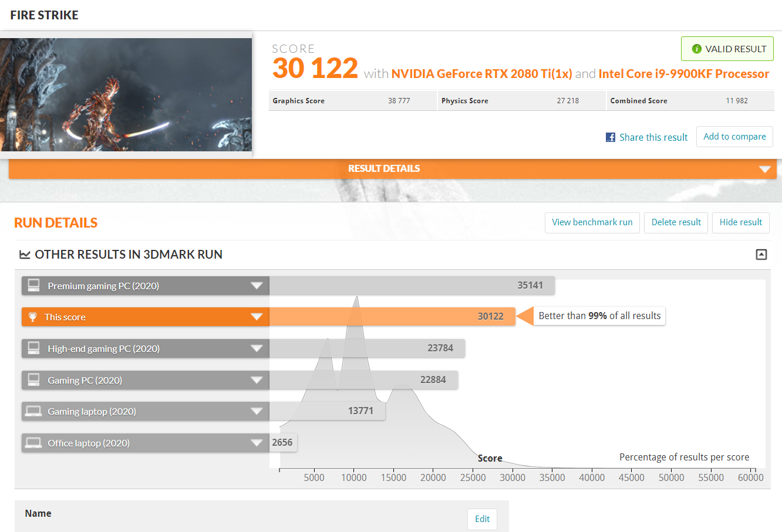Expand the Gaming laptop (2020) dropdown arrow
782x532 pixels.
coord(257,411)
